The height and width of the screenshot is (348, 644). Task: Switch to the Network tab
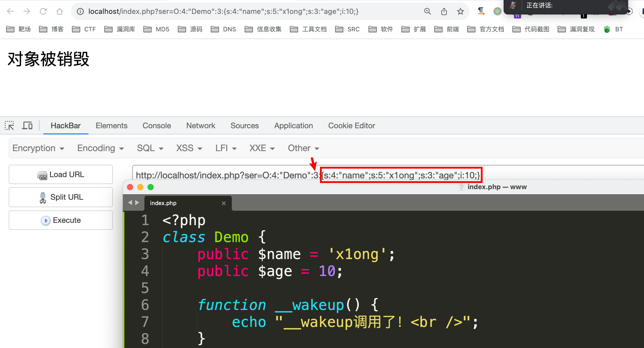tap(201, 126)
